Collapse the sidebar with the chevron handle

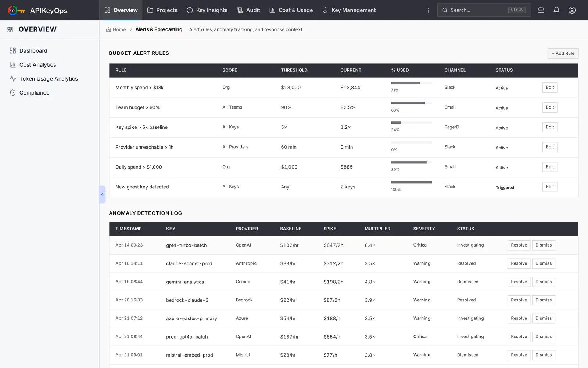coord(102,194)
